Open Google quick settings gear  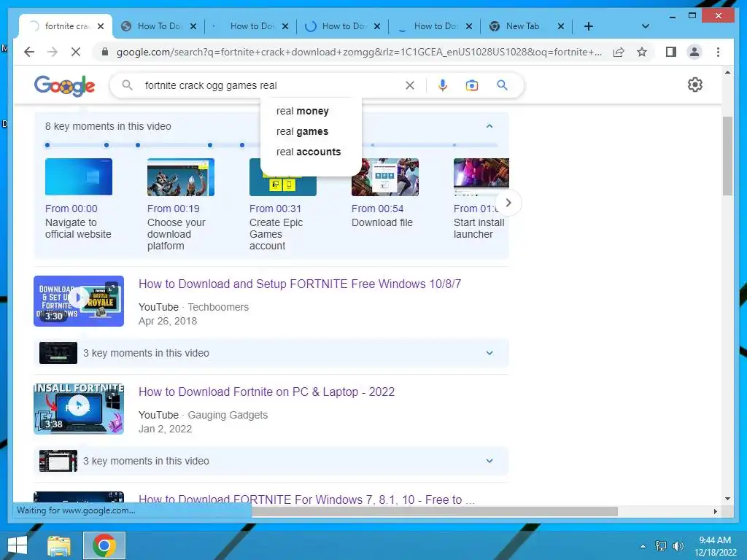[x=694, y=85]
